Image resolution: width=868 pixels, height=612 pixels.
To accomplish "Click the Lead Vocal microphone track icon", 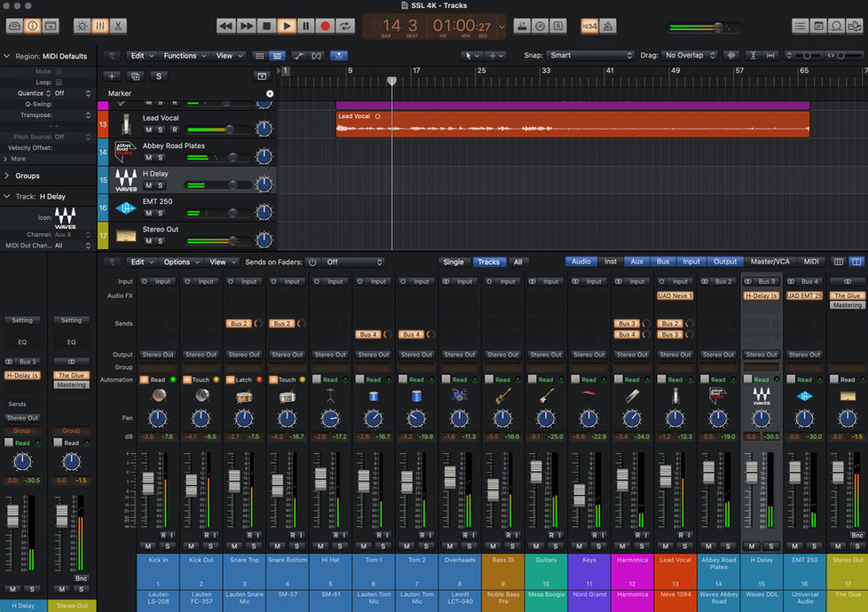I will 126,124.
